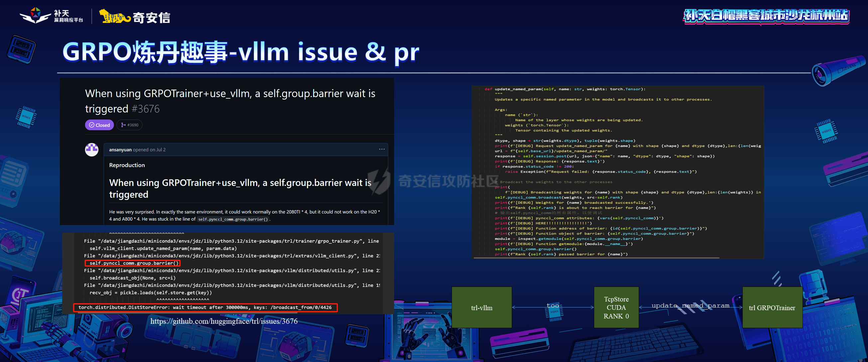Click the update_named_param arrow label
868x362 pixels.
pos(690,306)
